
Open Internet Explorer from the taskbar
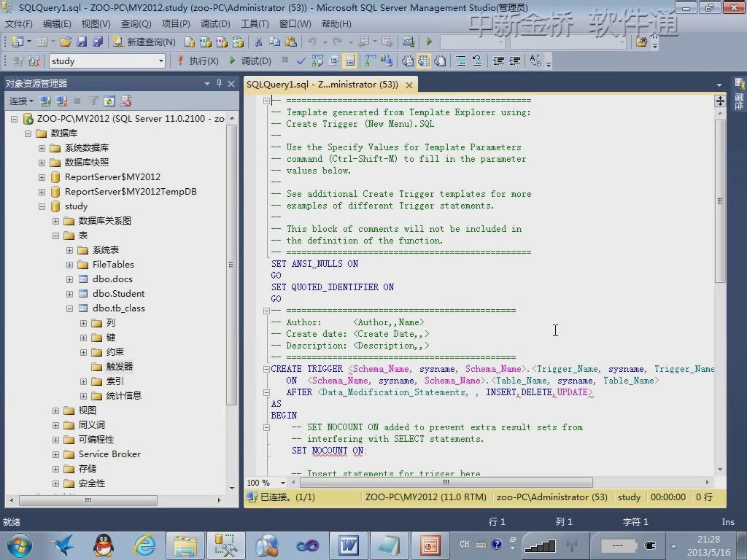pyautogui.click(x=144, y=545)
